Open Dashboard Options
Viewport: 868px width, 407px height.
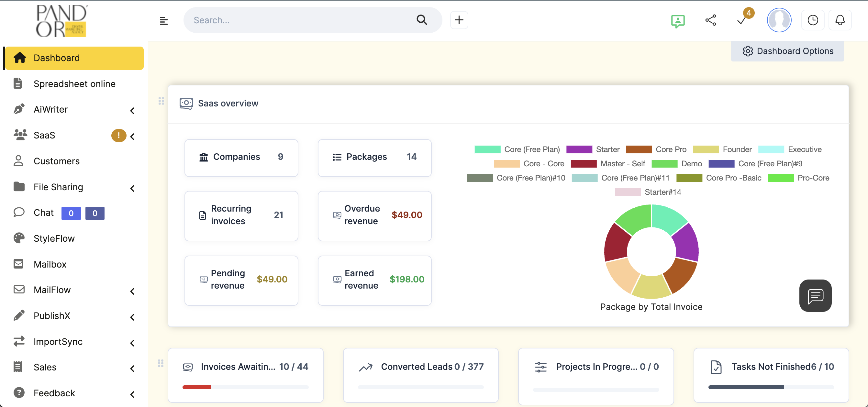point(787,51)
